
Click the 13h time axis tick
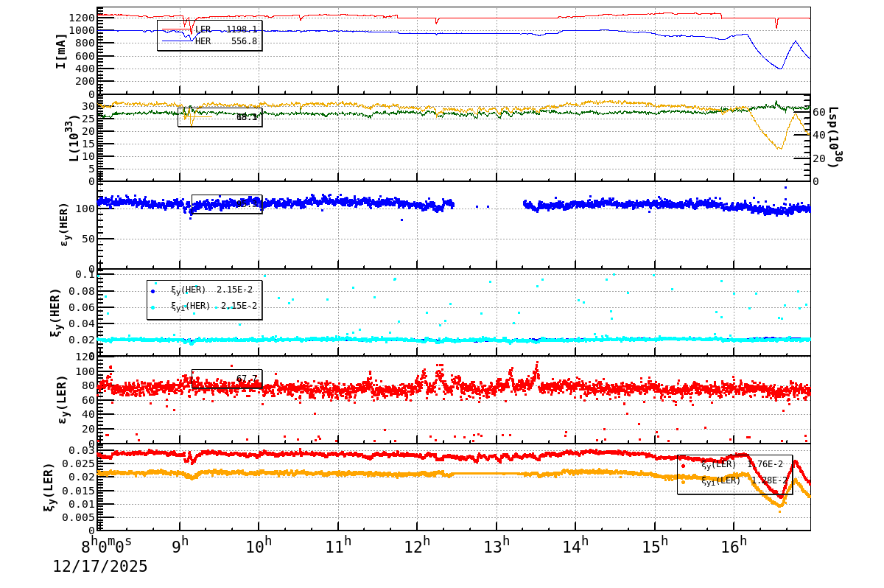coord(497,546)
